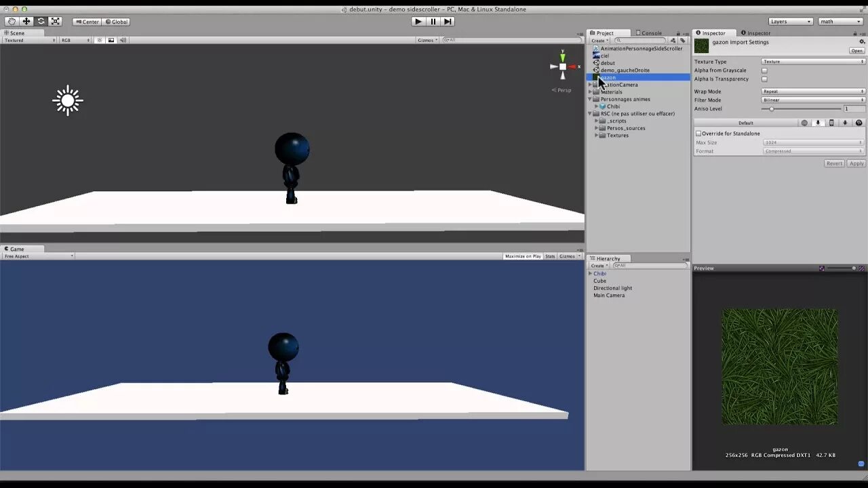Open the Layers dropdown
868x488 pixels.
[x=791, y=22]
